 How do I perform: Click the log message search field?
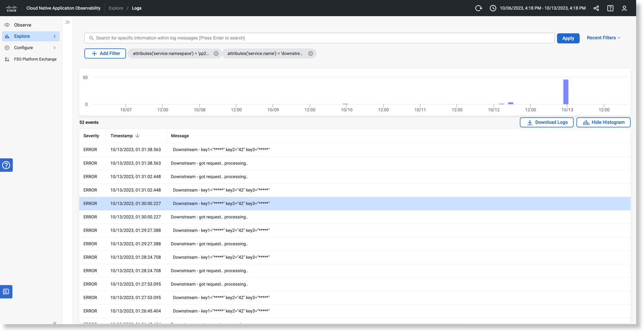tap(319, 38)
